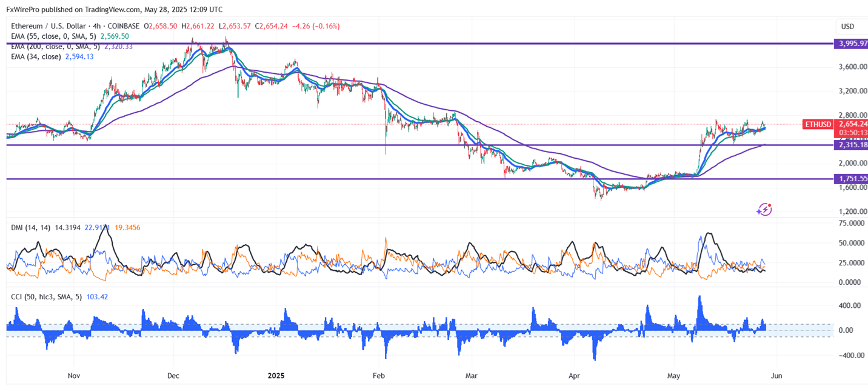This screenshot has width=868, height=386.
Task: Click the EMA 34 value 2,594.13
Action: pos(79,56)
